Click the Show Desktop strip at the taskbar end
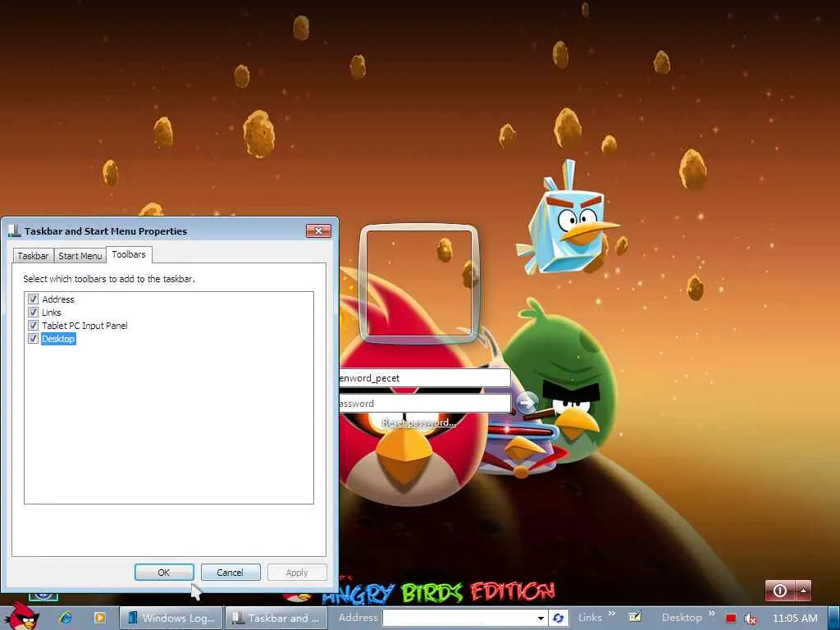Image resolution: width=840 pixels, height=630 pixels. pyautogui.click(x=834, y=618)
